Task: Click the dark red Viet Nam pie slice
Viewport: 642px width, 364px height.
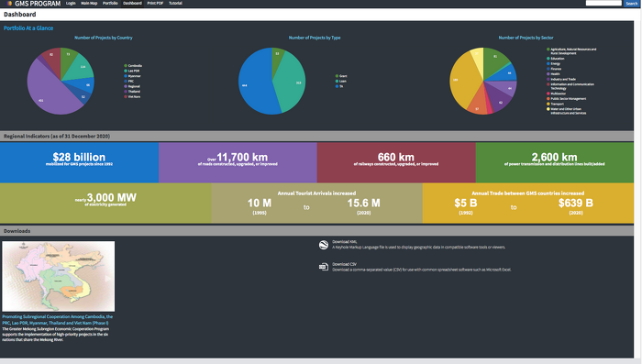Action: pyautogui.click(x=52, y=60)
